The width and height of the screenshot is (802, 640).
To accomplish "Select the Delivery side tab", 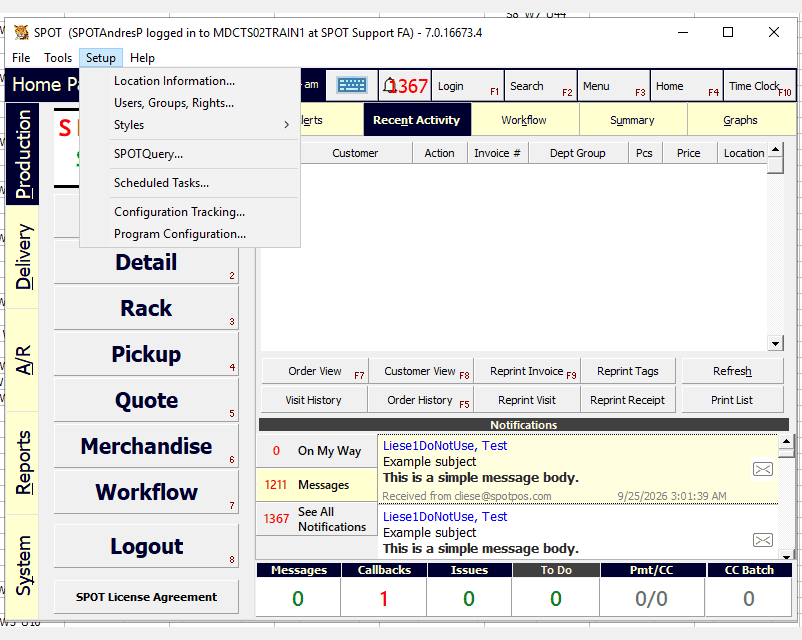I will [x=23, y=257].
